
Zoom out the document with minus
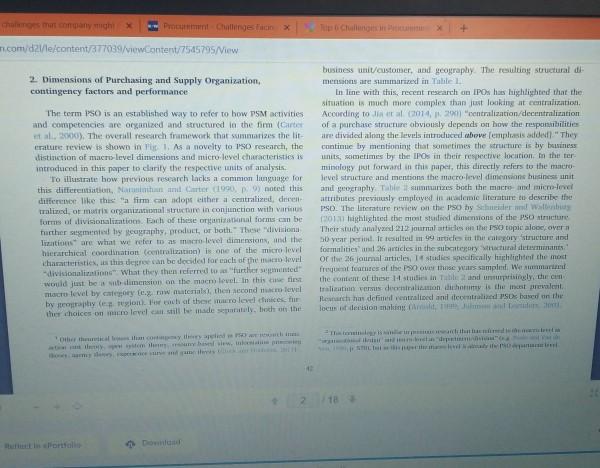click(36, 407)
